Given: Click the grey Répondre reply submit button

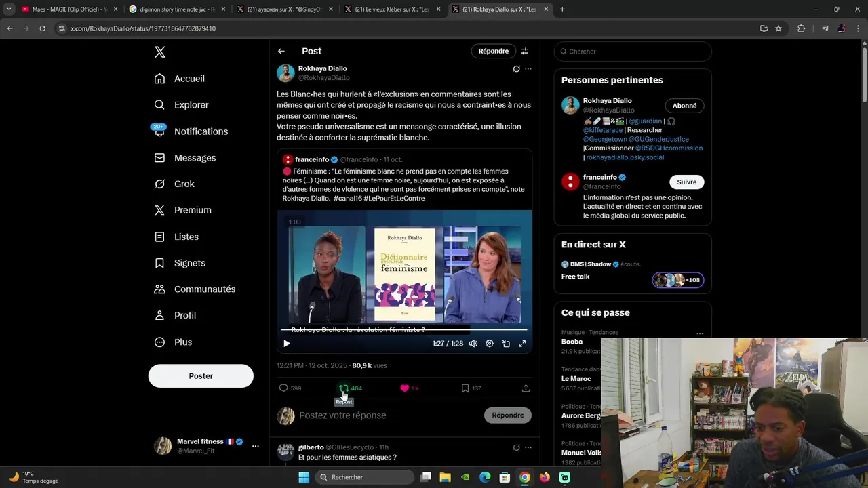Looking at the screenshot, I should (x=508, y=415).
